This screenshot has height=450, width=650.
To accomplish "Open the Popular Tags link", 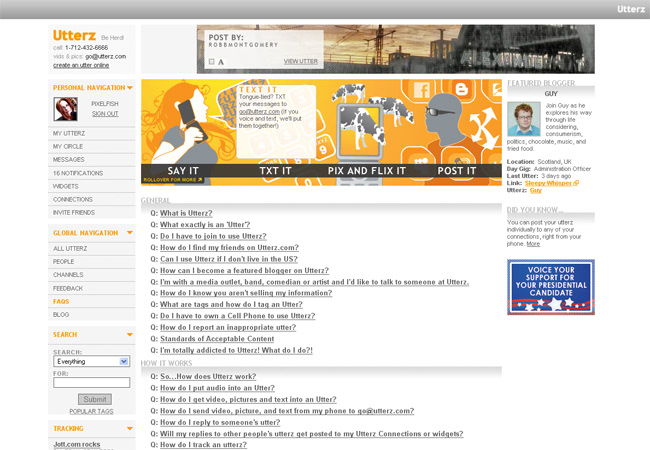I will point(91,411).
